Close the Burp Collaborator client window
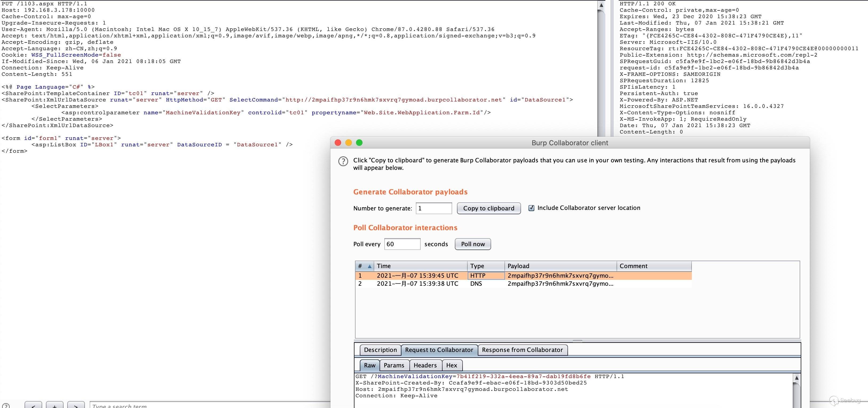868x408 pixels. (338, 143)
